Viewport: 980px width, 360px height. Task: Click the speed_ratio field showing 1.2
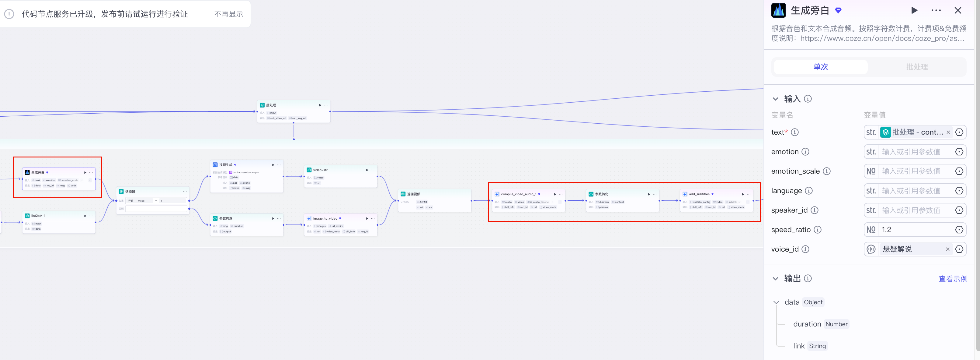[916, 230]
